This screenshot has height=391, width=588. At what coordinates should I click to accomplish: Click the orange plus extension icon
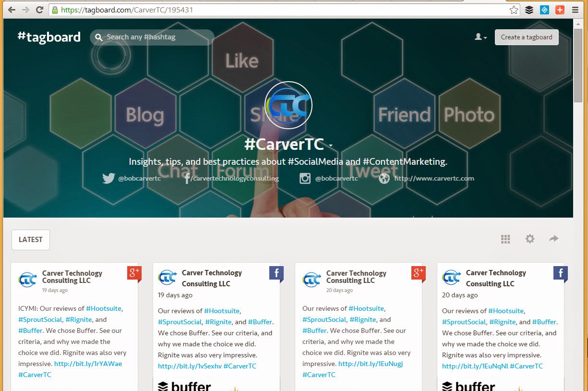click(560, 10)
